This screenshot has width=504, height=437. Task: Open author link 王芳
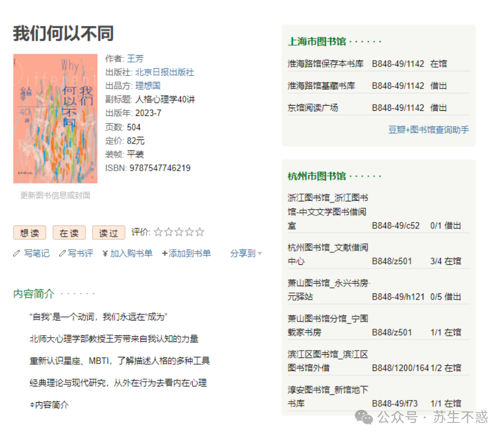coord(135,58)
